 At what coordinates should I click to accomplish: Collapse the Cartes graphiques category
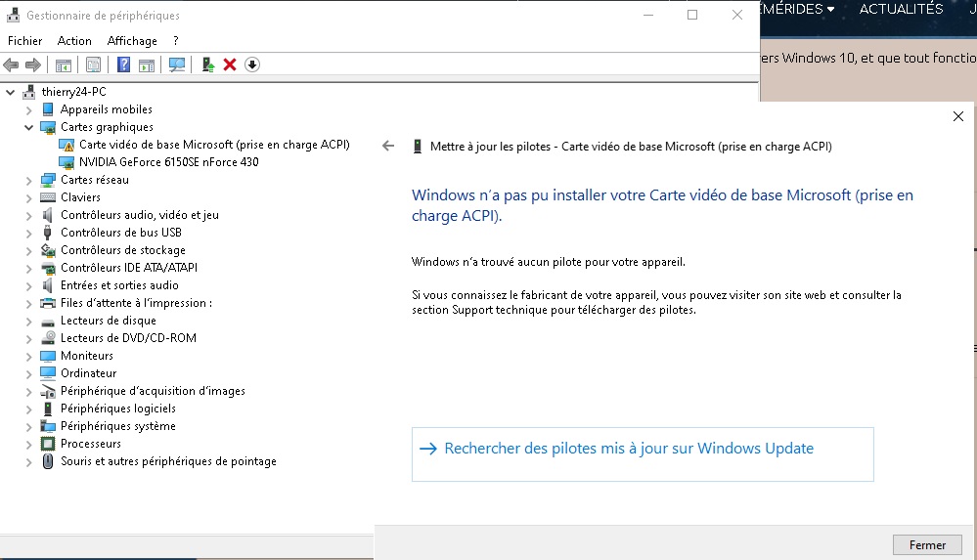coord(28,127)
